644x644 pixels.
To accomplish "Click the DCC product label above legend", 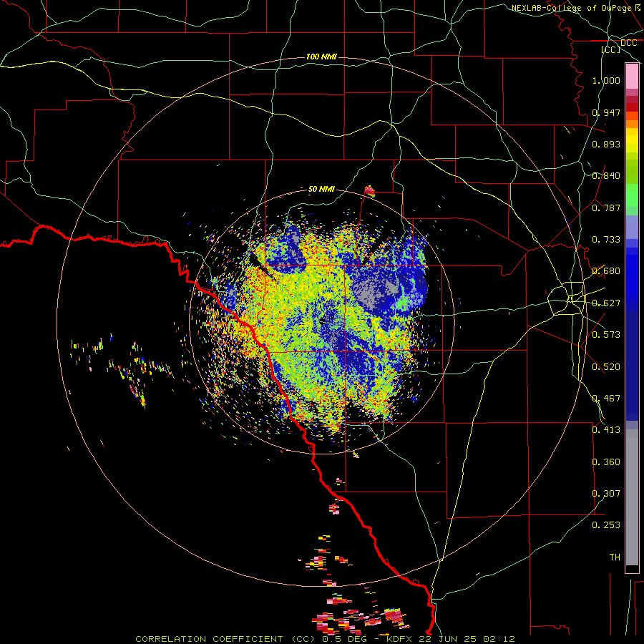I will (x=628, y=43).
